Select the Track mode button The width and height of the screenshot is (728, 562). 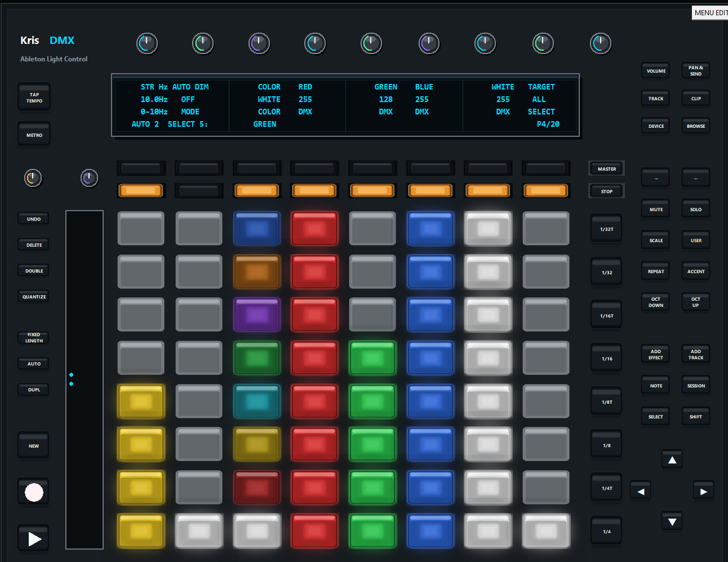pyautogui.click(x=655, y=99)
